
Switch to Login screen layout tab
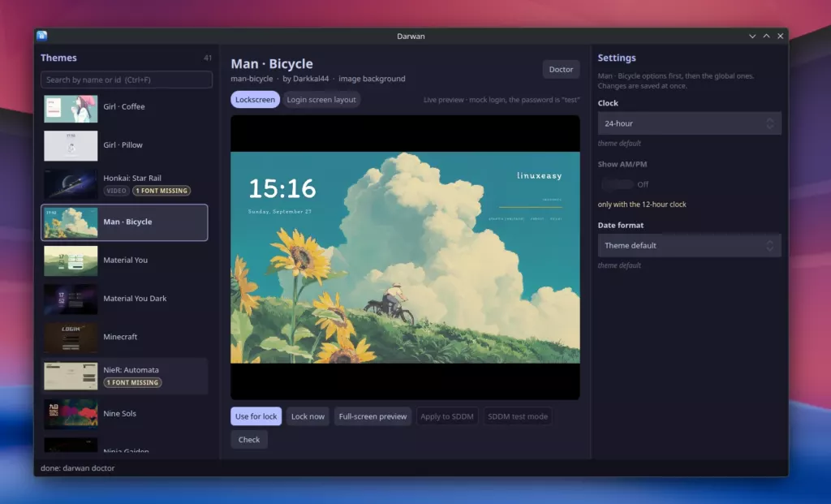[321, 100]
